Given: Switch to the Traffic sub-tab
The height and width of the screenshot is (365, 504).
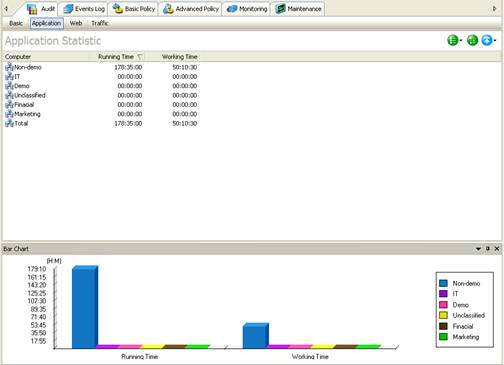Looking at the screenshot, I should coord(100,23).
